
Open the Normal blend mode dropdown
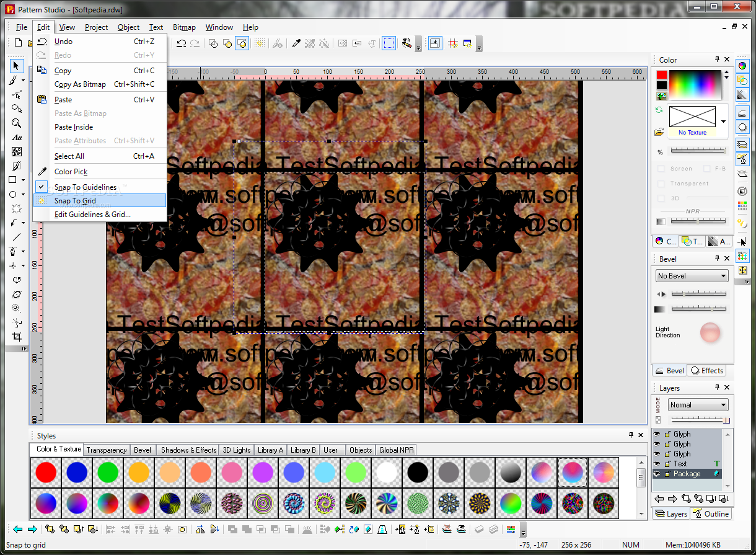pyautogui.click(x=698, y=405)
